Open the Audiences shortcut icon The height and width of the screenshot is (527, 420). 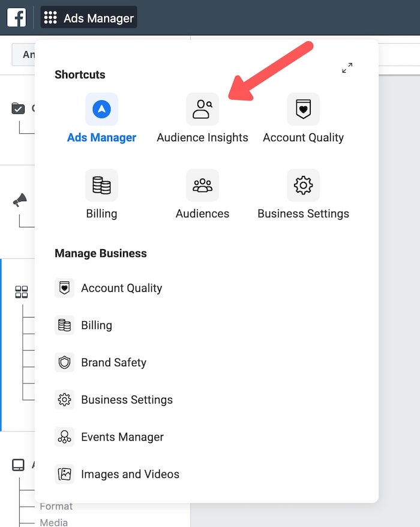[202, 185]
